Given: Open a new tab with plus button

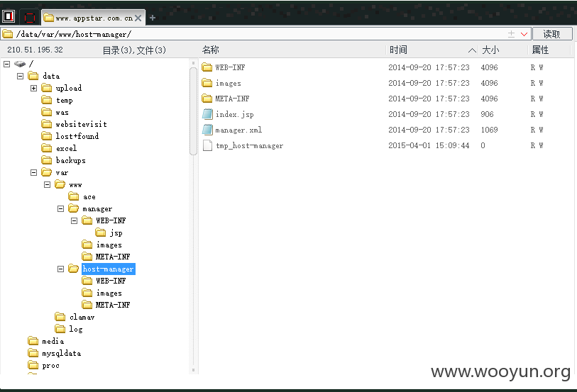Looking at the screenshot, I should [153, 18].
